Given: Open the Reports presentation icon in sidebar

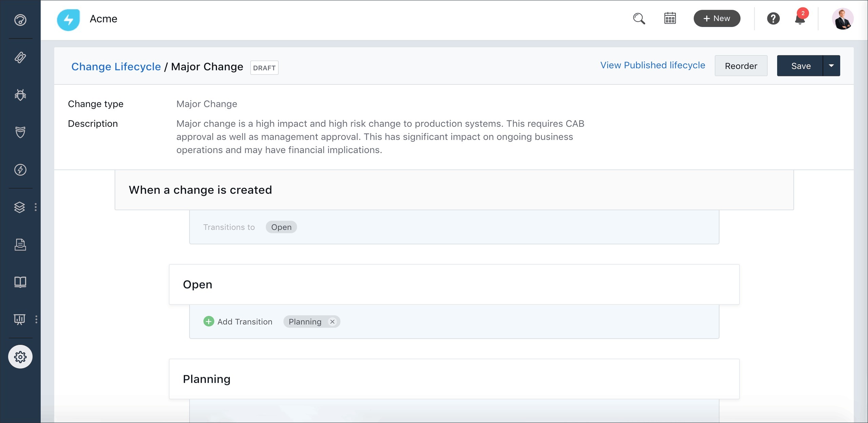Looking at the screenshot, I should 20,319.
